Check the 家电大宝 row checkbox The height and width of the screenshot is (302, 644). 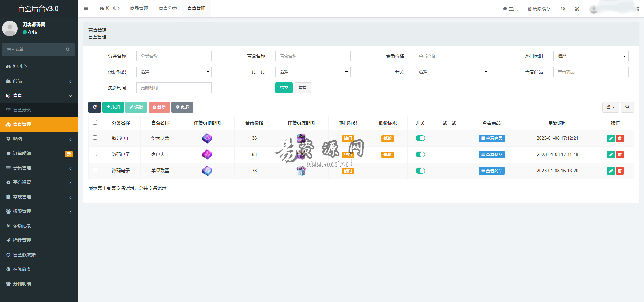[x=95, y=154]
